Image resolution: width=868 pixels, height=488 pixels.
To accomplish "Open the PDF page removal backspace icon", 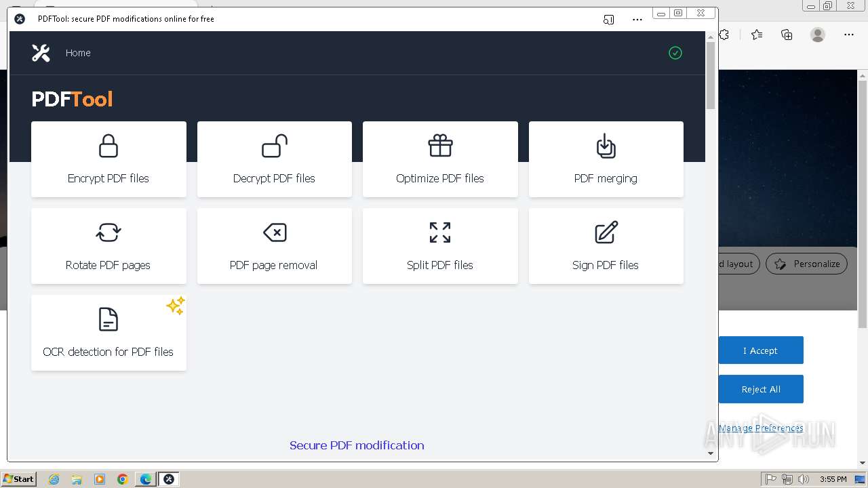I will (x=275, y=232).
